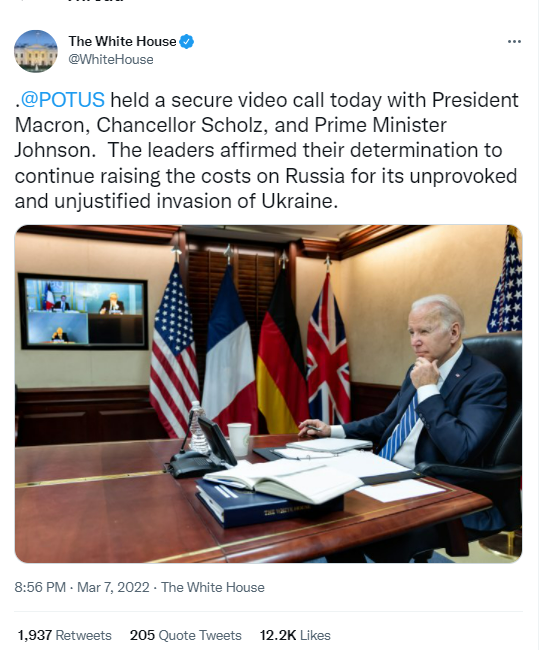
Task: Click the blue White House binder in photo
Action: pos(267,504)
